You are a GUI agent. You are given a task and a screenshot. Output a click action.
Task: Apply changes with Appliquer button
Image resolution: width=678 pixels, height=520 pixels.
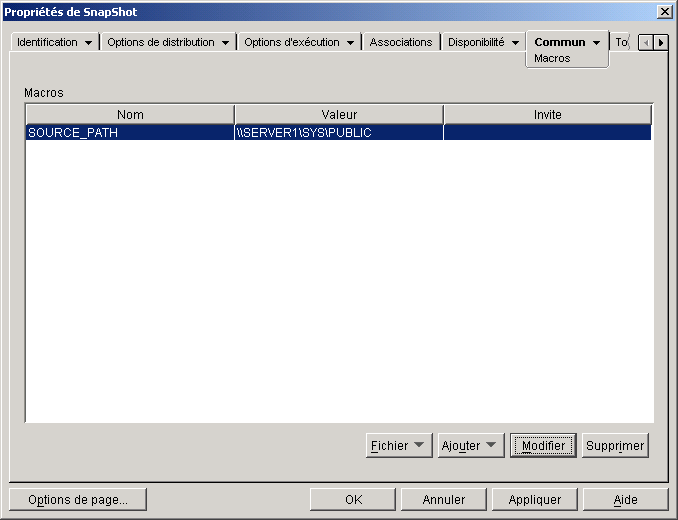535,500
